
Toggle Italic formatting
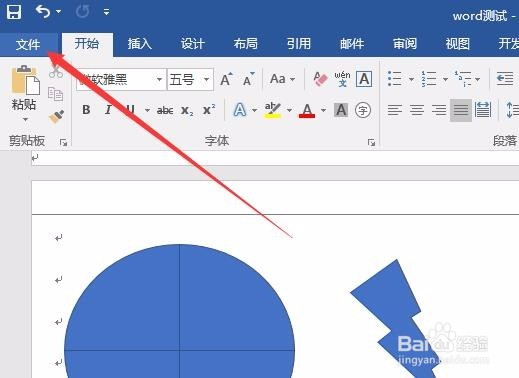(108, 110)
